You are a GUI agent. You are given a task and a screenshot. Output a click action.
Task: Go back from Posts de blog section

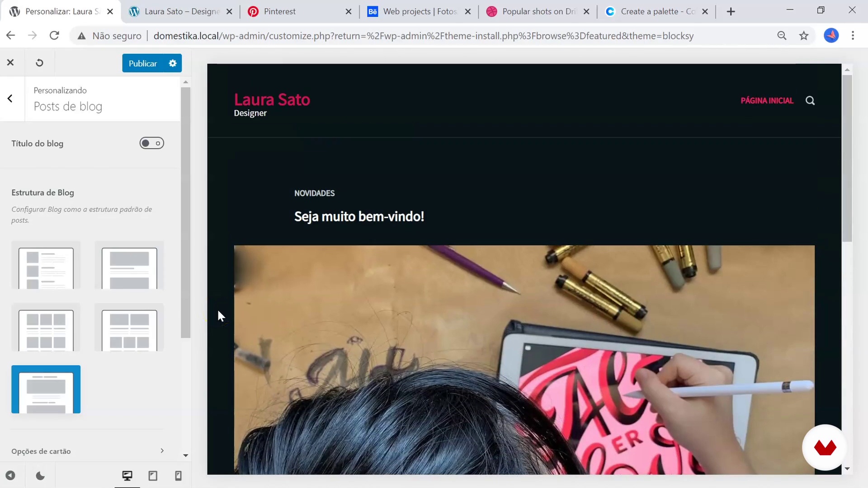10,99
